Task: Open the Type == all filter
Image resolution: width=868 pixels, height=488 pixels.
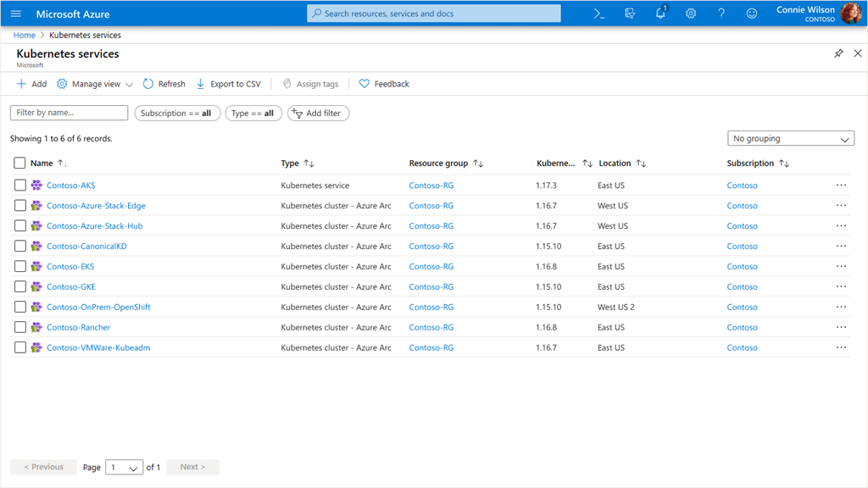Action: pos(253,113)
